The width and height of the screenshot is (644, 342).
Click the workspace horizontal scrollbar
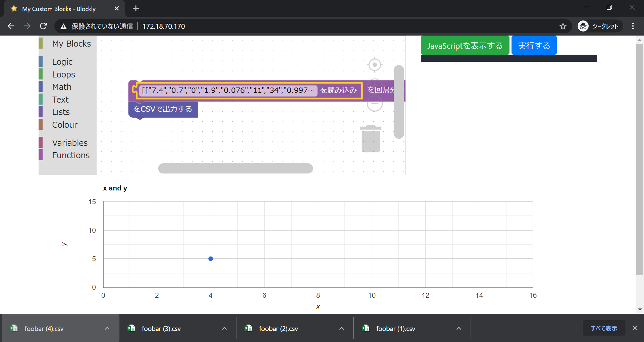pos(235,168)
